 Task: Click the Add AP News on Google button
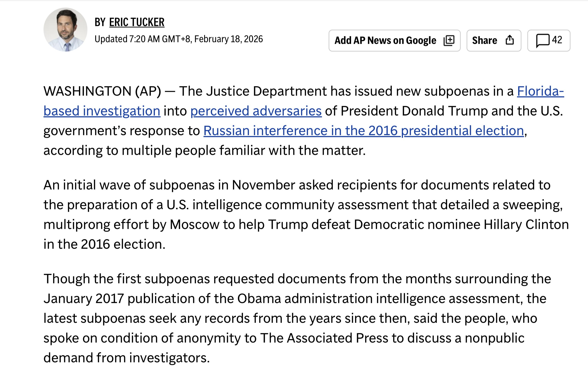click(385, 40)
